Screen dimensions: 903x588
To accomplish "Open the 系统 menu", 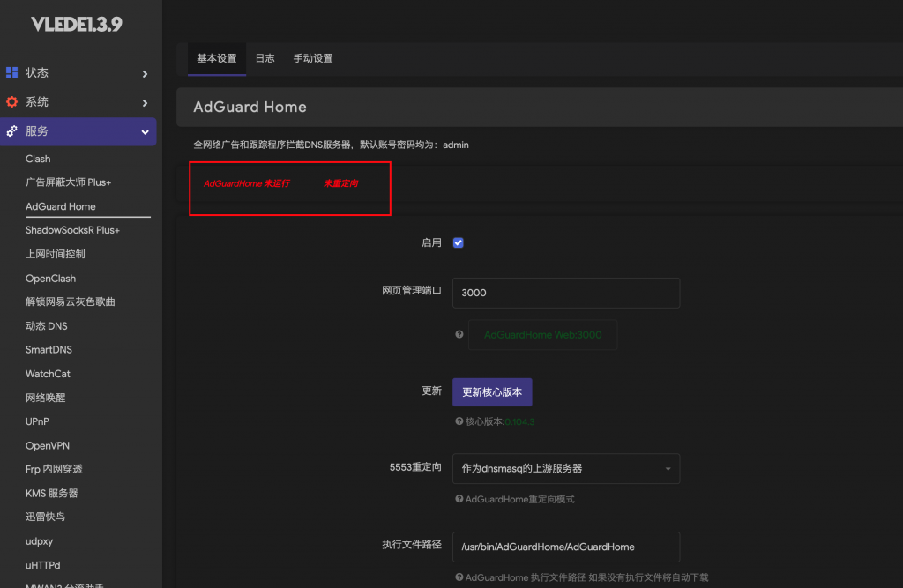I will point(78,102).
